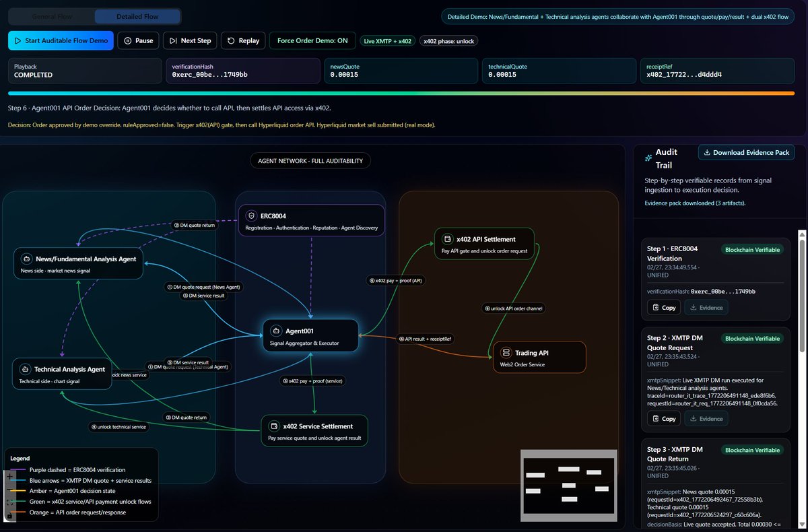This screenshot has height=532, width=808.
Task: Pause the flow playback
Action: pyautogui.click(x=138, y=40)
